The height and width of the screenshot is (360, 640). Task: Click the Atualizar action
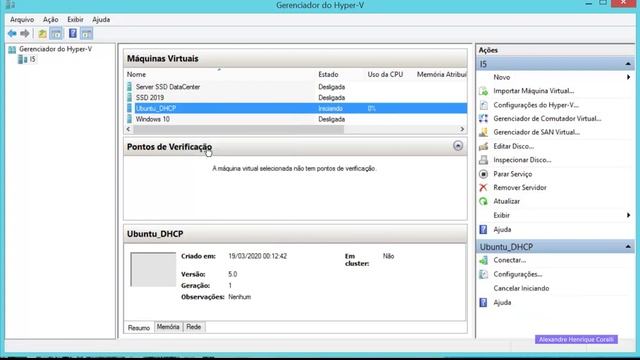point(507,201)
